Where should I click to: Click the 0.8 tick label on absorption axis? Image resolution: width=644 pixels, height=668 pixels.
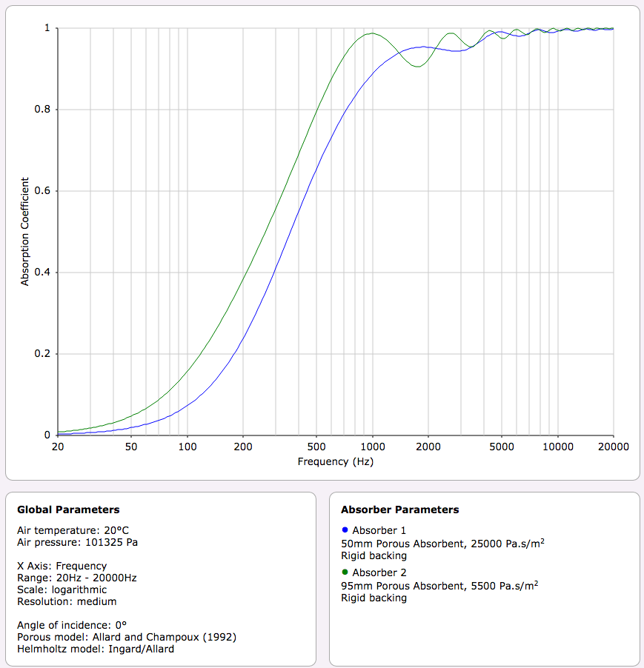click(42, 110)
